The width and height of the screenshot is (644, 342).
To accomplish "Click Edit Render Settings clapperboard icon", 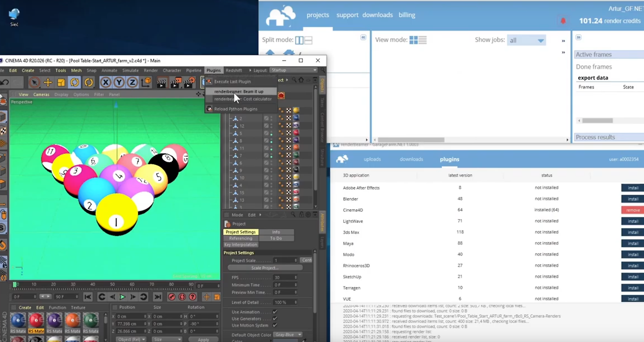I will [189, 82].
